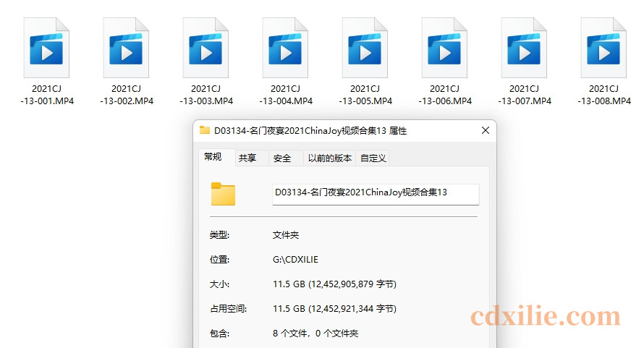The height and width of the screenshot is (348, 644).
Task: Select the 2021CJ-13-008.MP4 video file icon
Action: pyautogui.click(x=603, y=48)
